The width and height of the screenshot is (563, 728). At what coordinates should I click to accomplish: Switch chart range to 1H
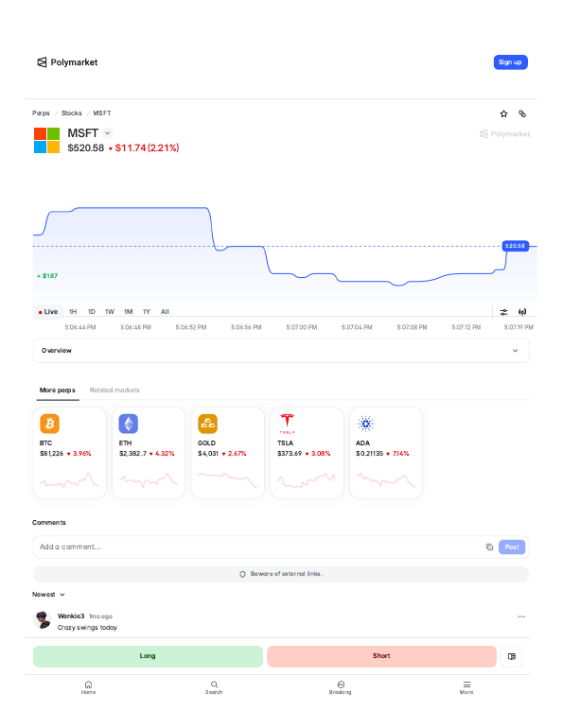pos(73,312)
